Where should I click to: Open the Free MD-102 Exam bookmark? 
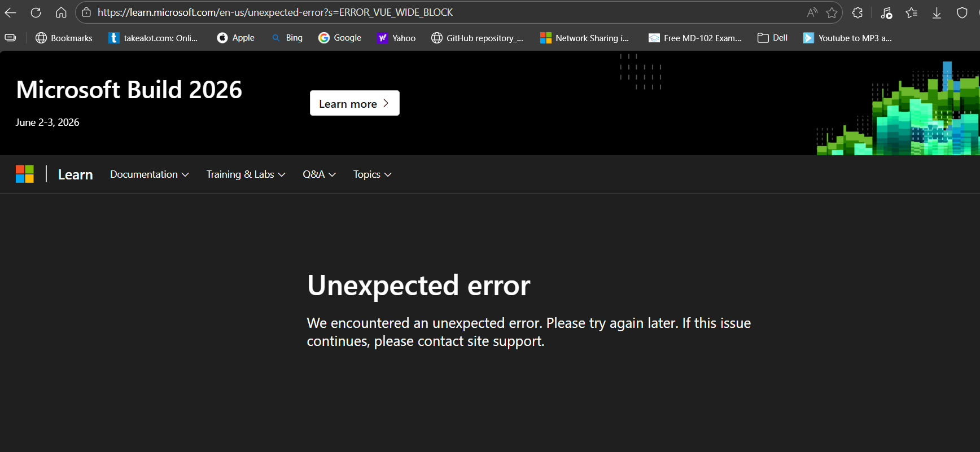click(x=695, y=38)
